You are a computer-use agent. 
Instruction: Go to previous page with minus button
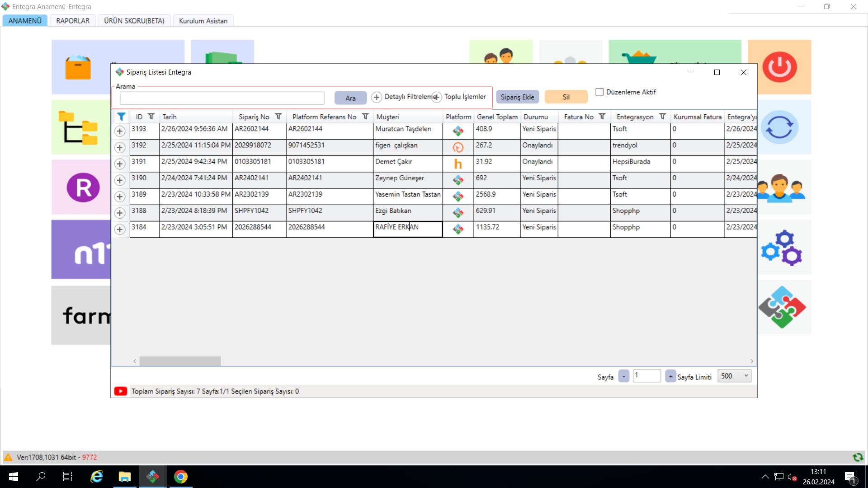click(x=623, y=376)
